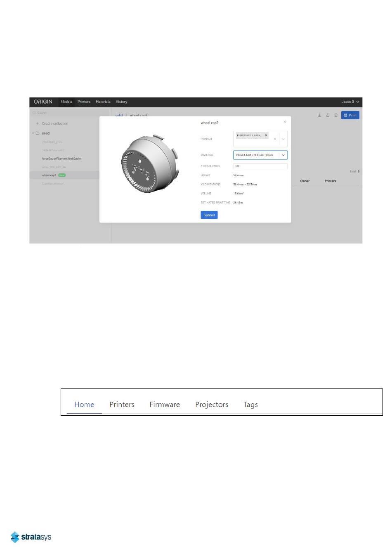Collapse the solid folder chevron

[33, 133]
